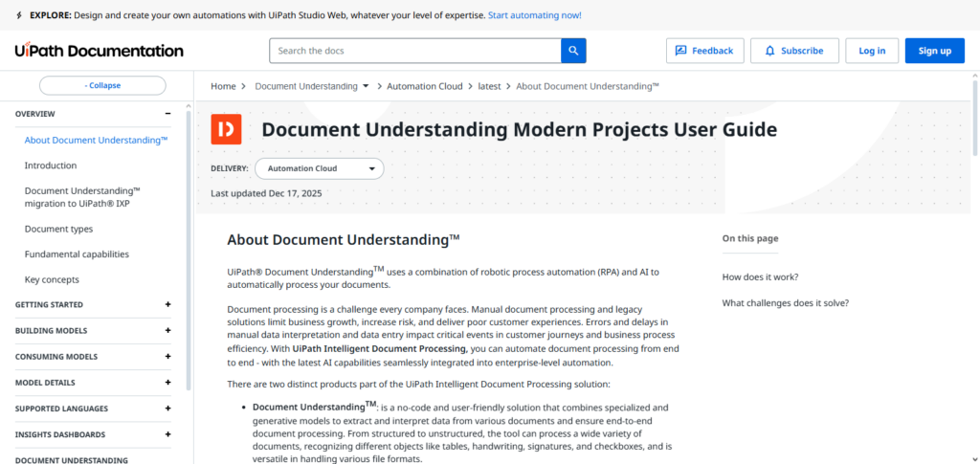The width and height of the screenshot is (980, 464).
Task: Open Fundamental capabilities in sidebar
Action: pos(77,254)
